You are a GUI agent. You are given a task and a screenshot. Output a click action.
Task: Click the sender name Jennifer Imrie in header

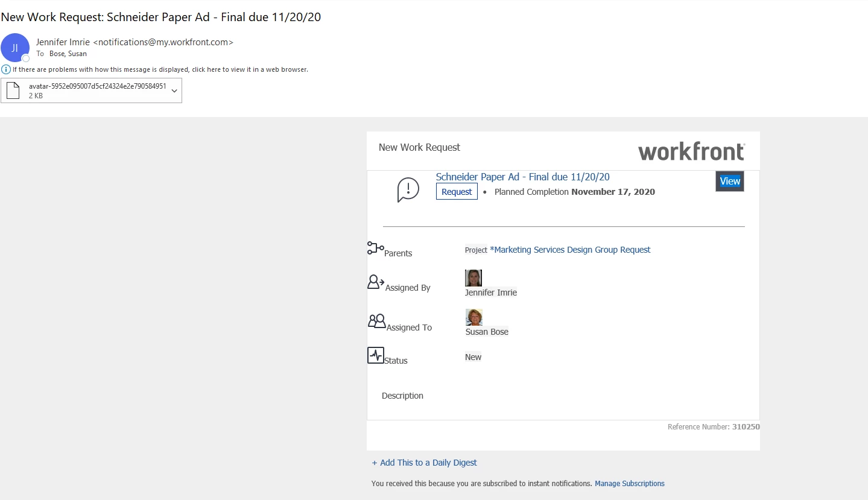coord(63,42)
